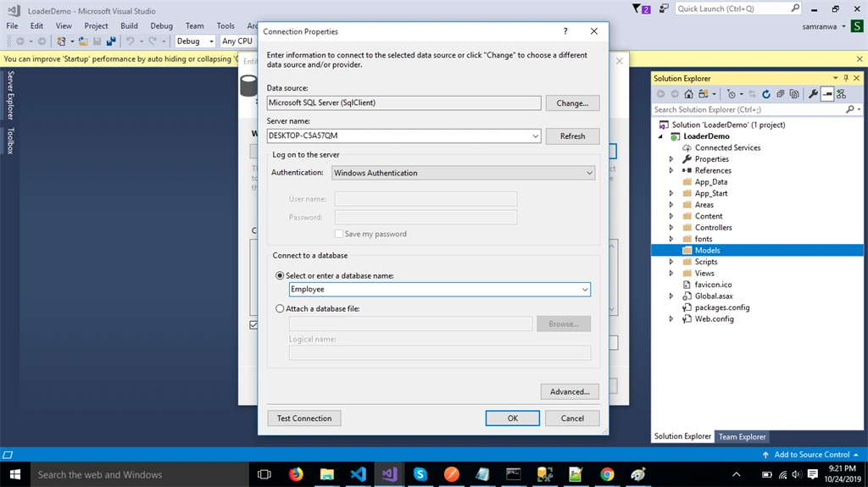Select packages.config in Solution Explorer
This screenshot has height=487, width=868.
tap(722, 307)
